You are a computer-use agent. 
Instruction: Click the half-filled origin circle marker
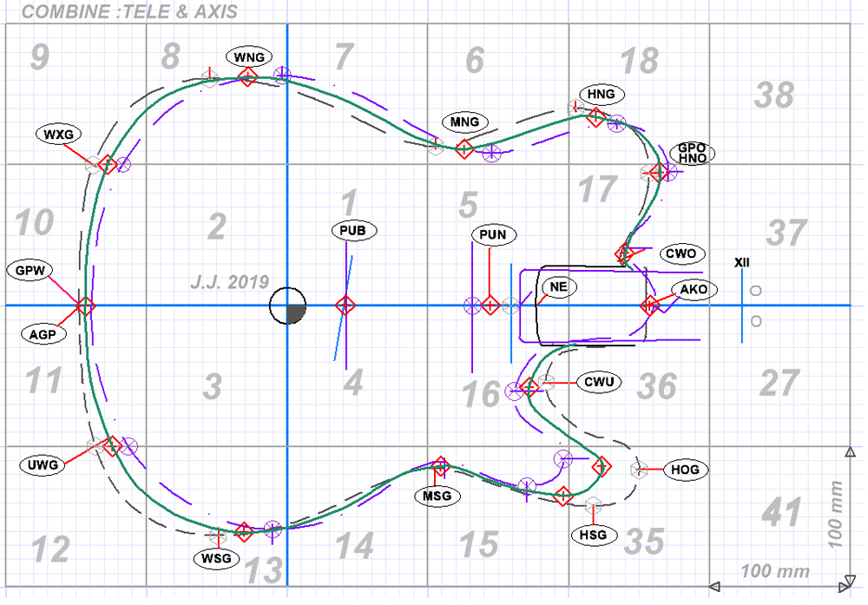(x=287, y=306)
